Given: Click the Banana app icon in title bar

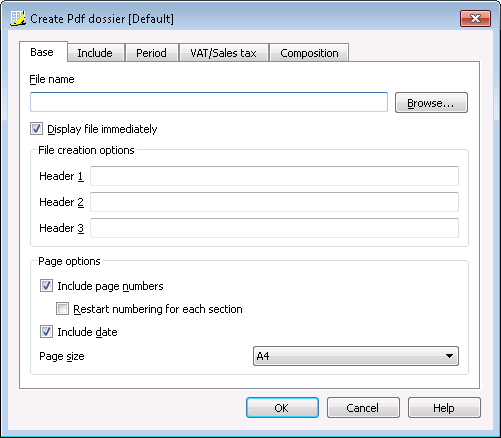Looking at the screenshot, I should tap(18, 18).
